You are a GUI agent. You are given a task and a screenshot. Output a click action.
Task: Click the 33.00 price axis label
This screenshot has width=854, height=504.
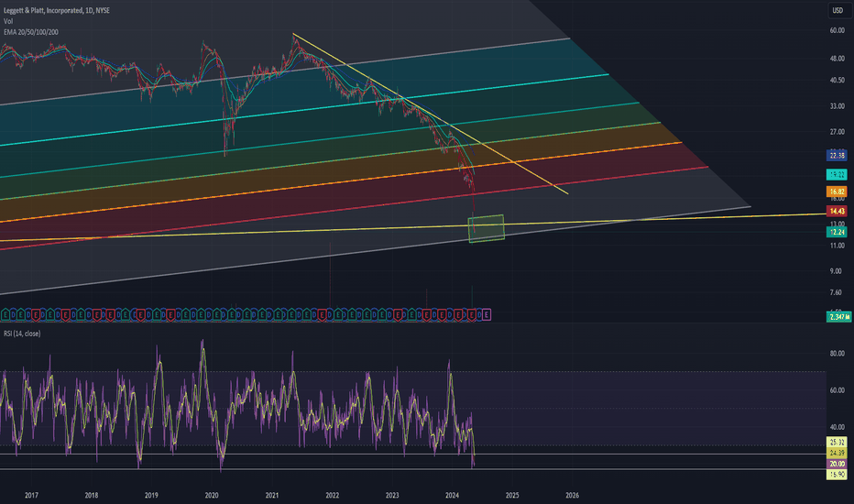click(838, 106)
